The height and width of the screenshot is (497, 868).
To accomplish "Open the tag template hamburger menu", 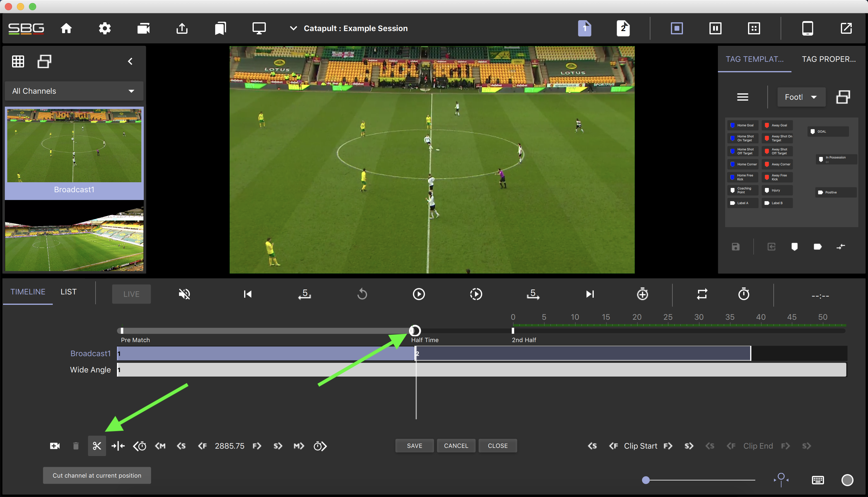I will click(x=743, y=97).
